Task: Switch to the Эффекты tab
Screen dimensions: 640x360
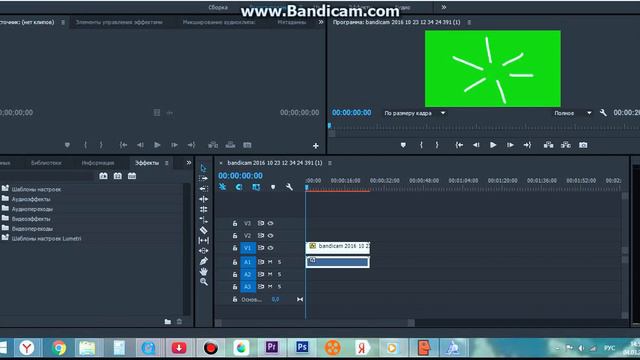Action: click(x=147, y=163)
